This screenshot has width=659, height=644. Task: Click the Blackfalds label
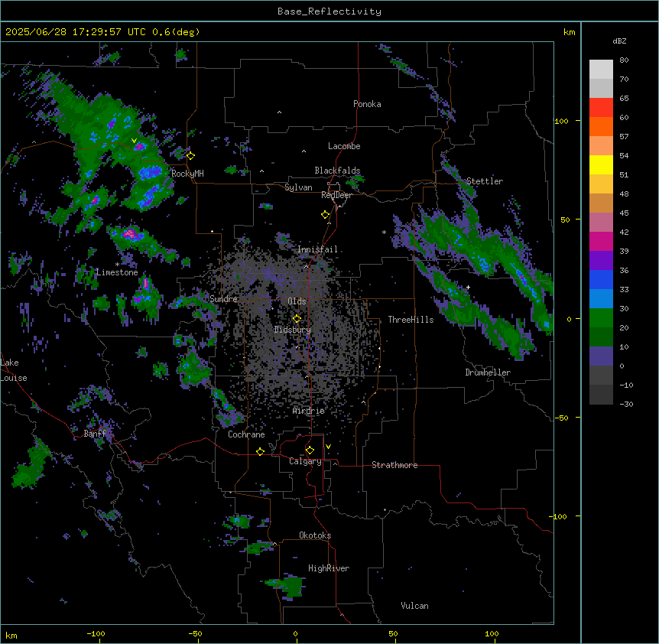point(337,171)
